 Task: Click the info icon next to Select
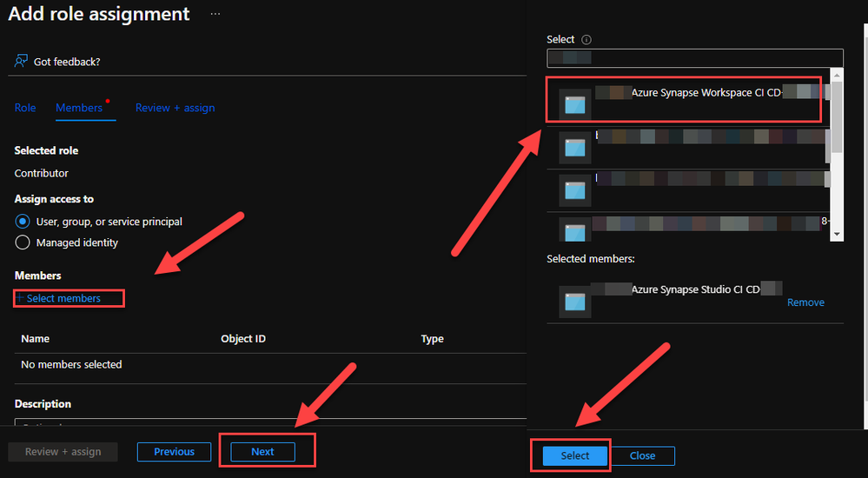(586, 39)
